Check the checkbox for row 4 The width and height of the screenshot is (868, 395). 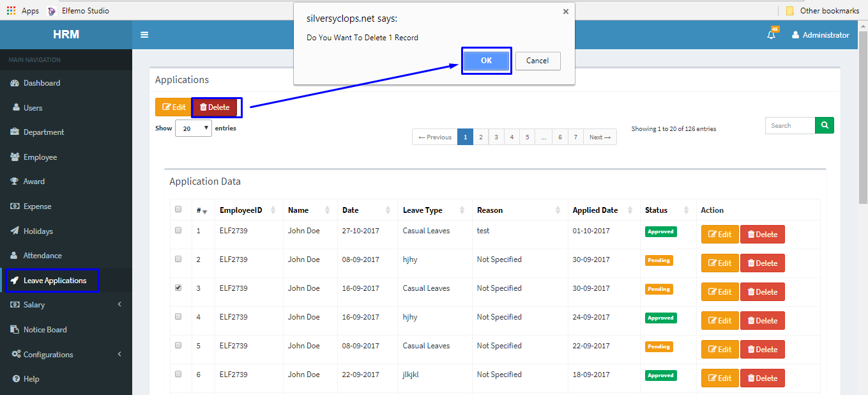[x=178, y=316]
